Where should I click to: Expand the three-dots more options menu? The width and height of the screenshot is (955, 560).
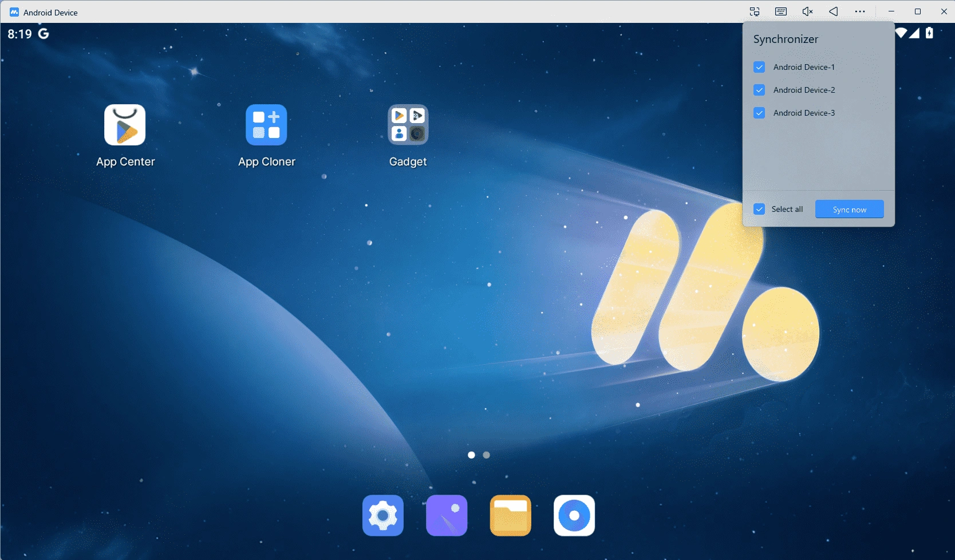point(860,11)
